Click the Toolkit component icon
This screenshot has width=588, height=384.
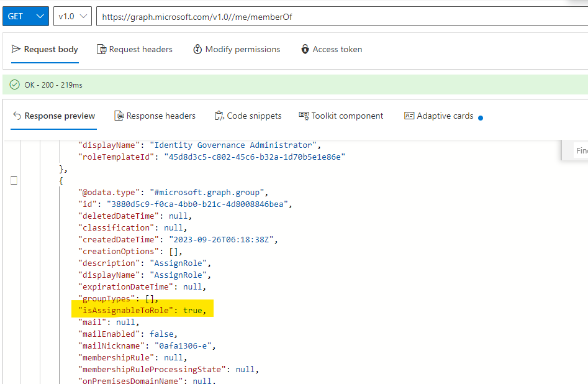coord(304,116)
